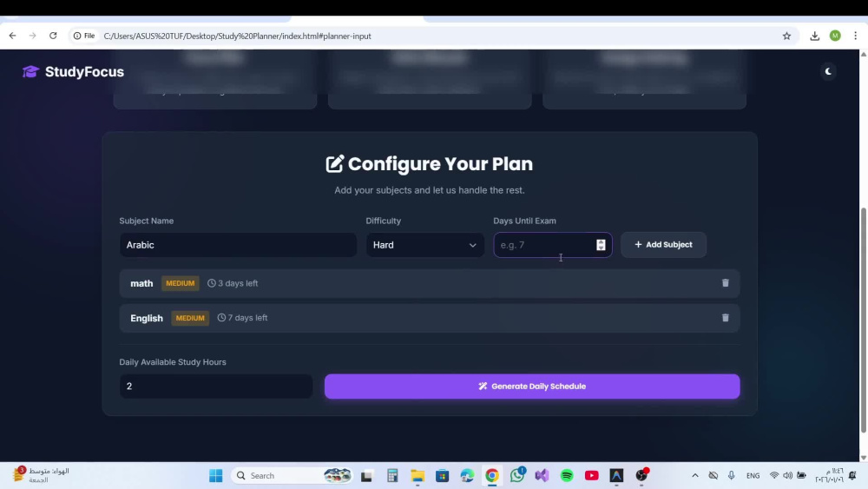Open Spotify from the taskbar
Screen dimensions: 868x489
click(x=567, y=475)
